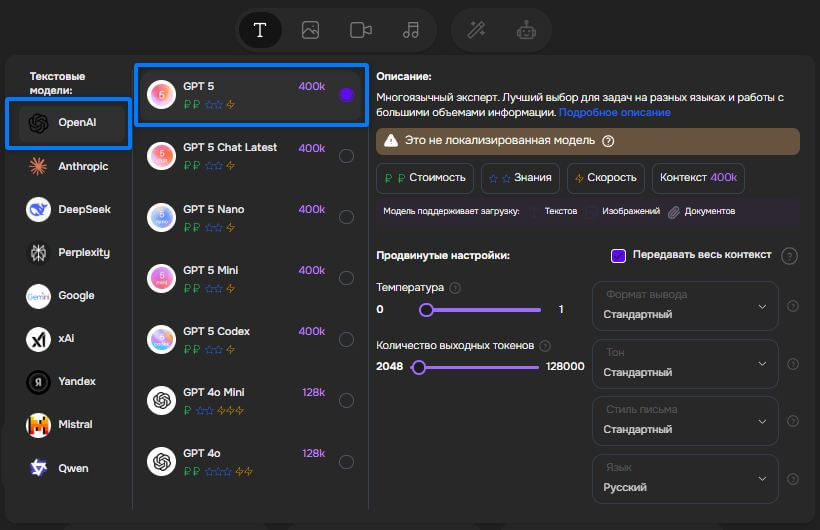820x530 pixels.
Task: Expand the language dropdown set to Русский
Action: (685, 478)
